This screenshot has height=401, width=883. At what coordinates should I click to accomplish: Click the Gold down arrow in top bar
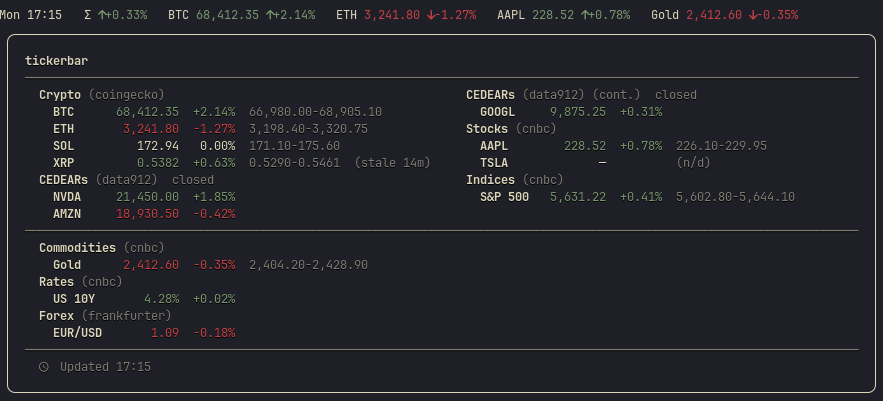[x=753, y=15]
